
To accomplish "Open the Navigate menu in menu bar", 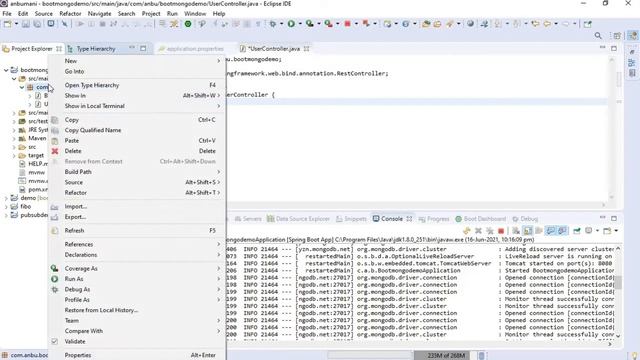I will (x=99, y=13).
